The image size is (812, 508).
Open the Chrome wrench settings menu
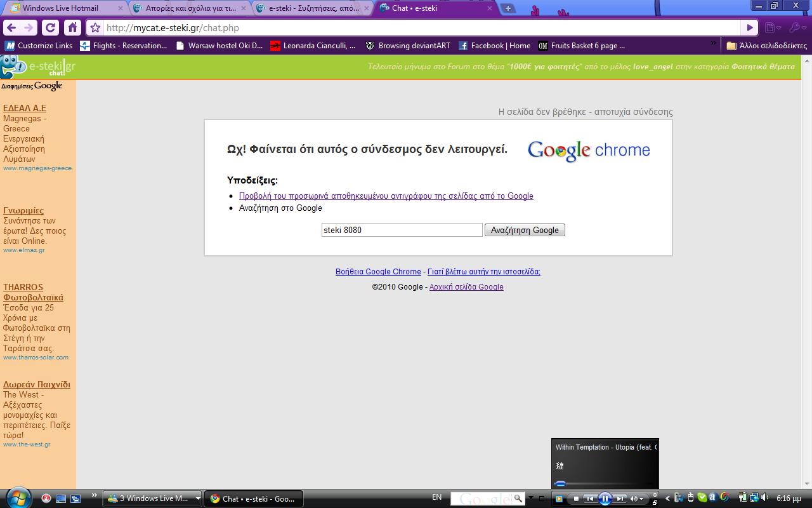(796, 27)
